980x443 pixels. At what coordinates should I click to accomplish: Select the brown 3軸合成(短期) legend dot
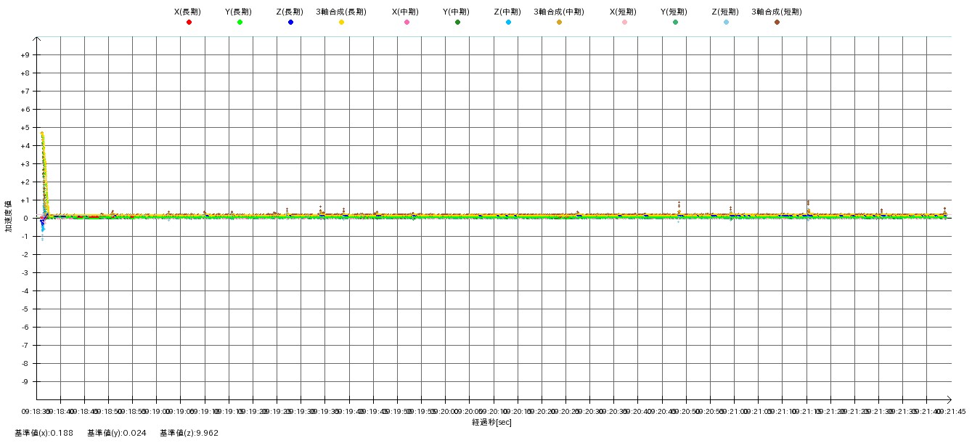[x=777, y=23]
